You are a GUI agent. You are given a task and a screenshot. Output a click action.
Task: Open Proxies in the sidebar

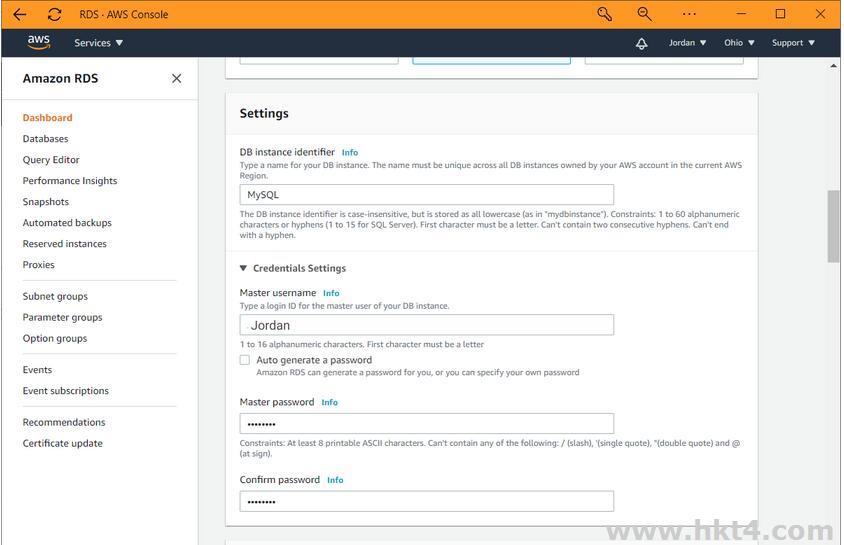[38, 265]
